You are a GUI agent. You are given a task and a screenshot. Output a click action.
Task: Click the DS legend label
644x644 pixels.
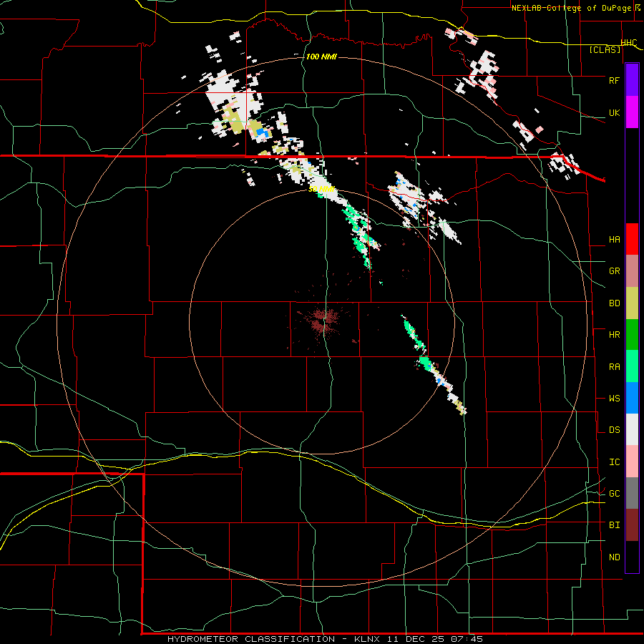pos(614,430)
